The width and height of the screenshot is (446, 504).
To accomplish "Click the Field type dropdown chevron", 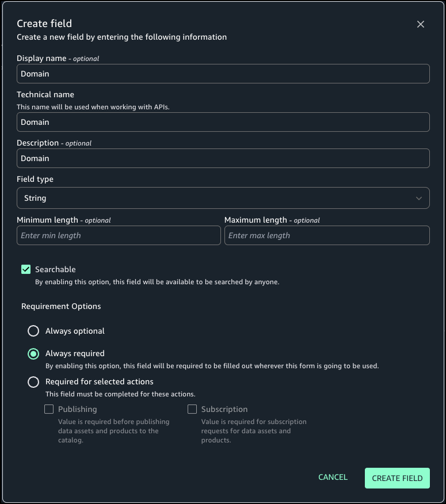I will (418, 198).
